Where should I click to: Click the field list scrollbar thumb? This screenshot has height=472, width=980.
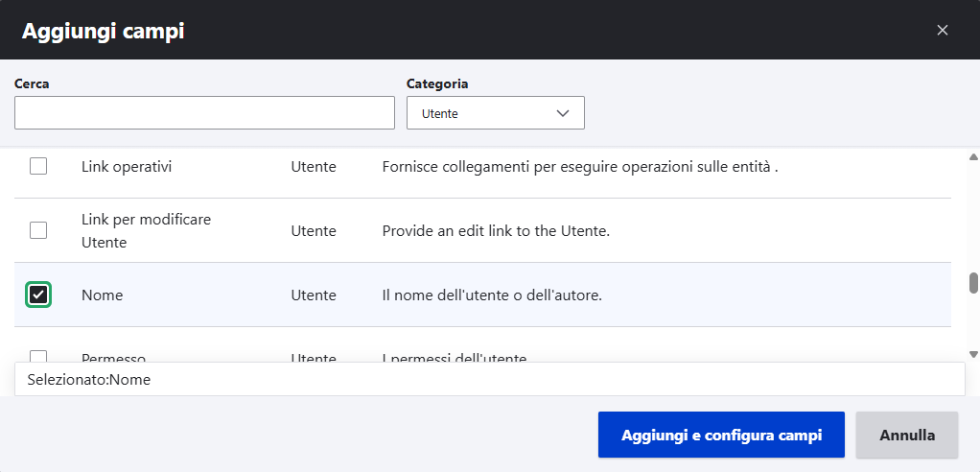click(973, 283)
